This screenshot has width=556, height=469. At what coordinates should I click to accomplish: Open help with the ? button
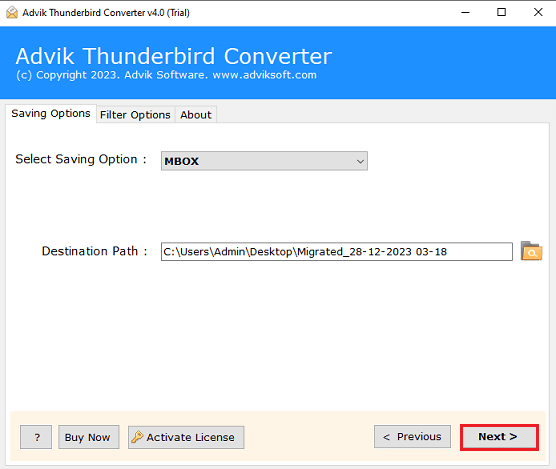(36, 437)
